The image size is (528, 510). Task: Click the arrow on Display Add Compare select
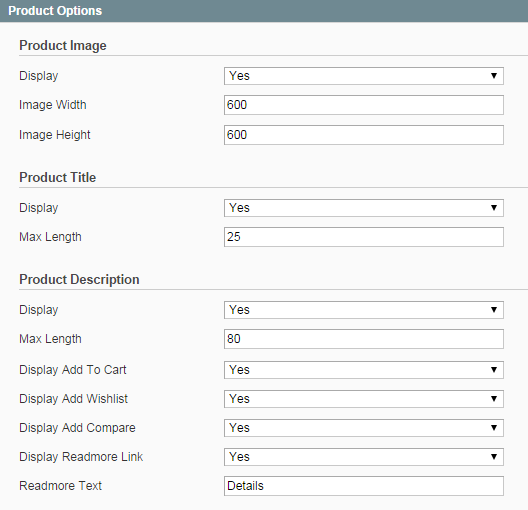coord(494,428)
